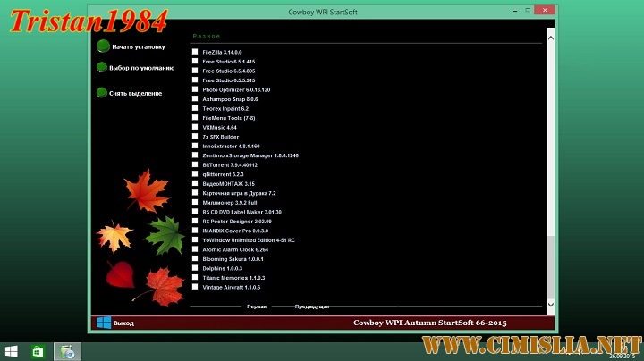The height and width of the screenshot is (361, 644).
Task: Select the FileMenu Tools (7-8) checkbox
Action: (195, 118)
